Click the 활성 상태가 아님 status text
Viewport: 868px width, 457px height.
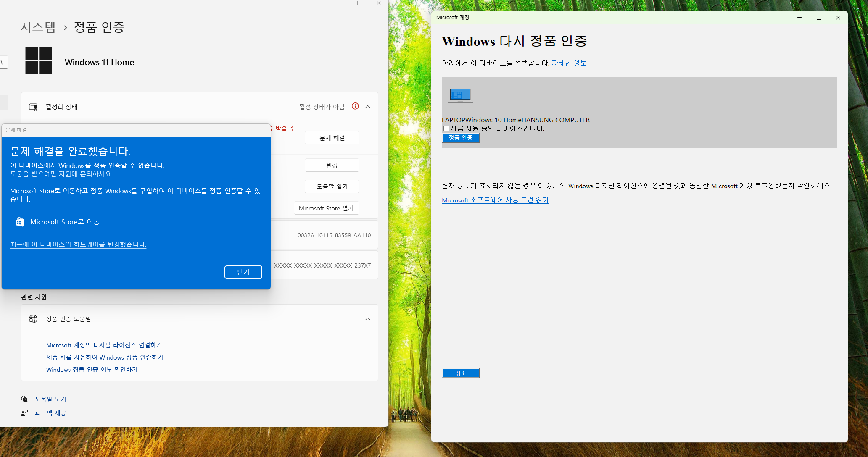click(x=322, y=107)
